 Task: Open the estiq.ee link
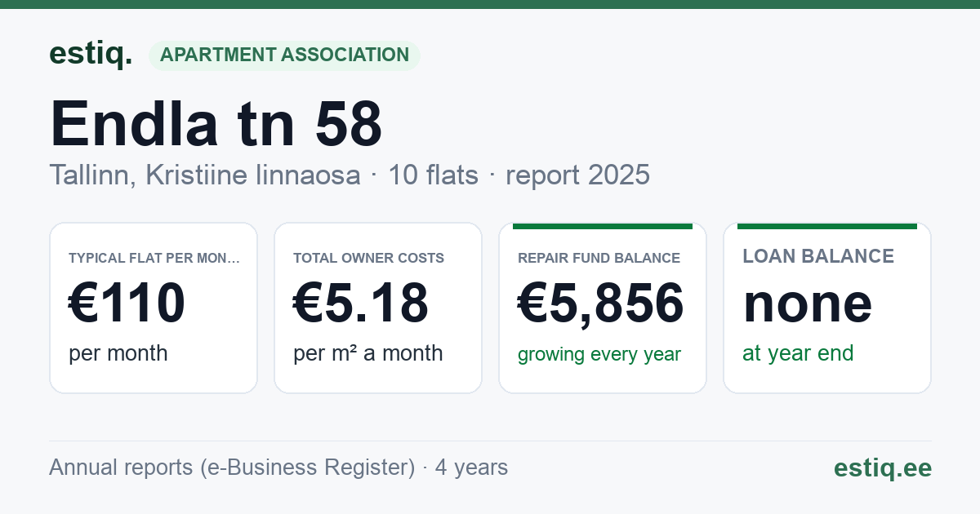tap(882, 467)
